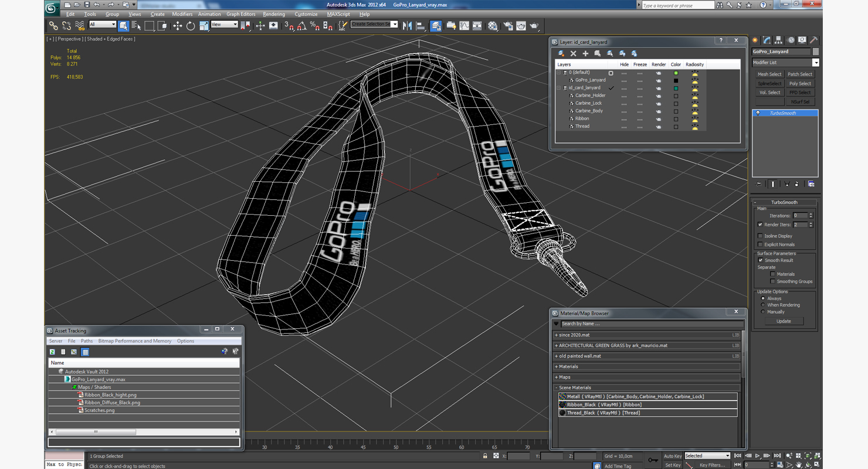Click the Update button
The image size is (868, 469).
[x=784, y=321]
